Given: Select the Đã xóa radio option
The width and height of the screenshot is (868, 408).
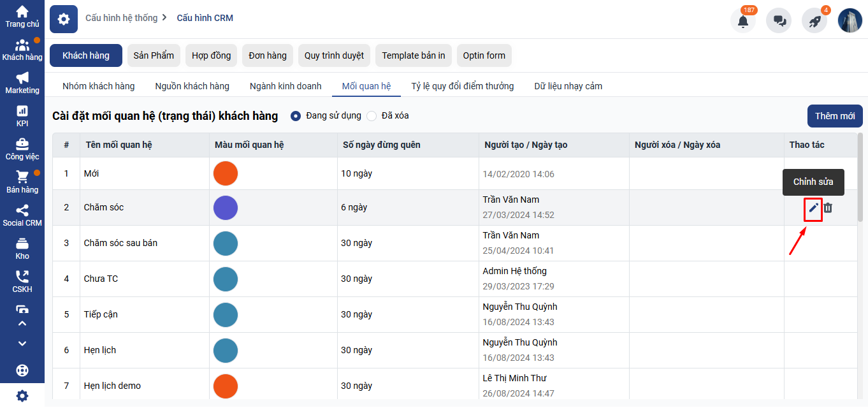Looking at the screenshot, I should click(372, 116).
